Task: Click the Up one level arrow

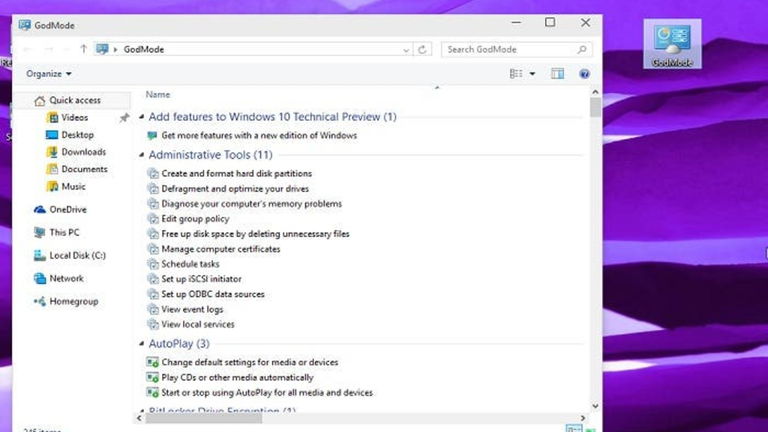Action: click(x=83, y=49)
